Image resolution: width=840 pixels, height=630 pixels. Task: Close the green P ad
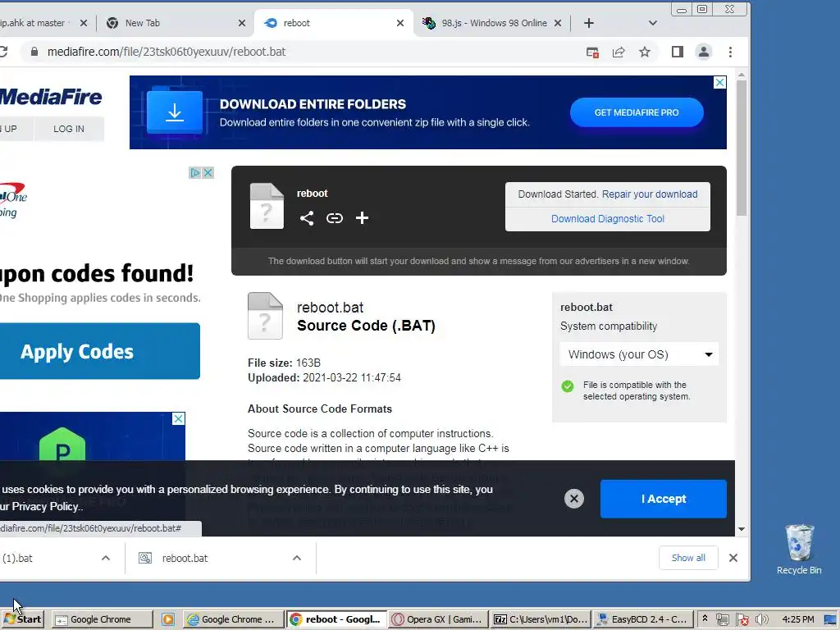pyautogui.click(x=178, y=418)
